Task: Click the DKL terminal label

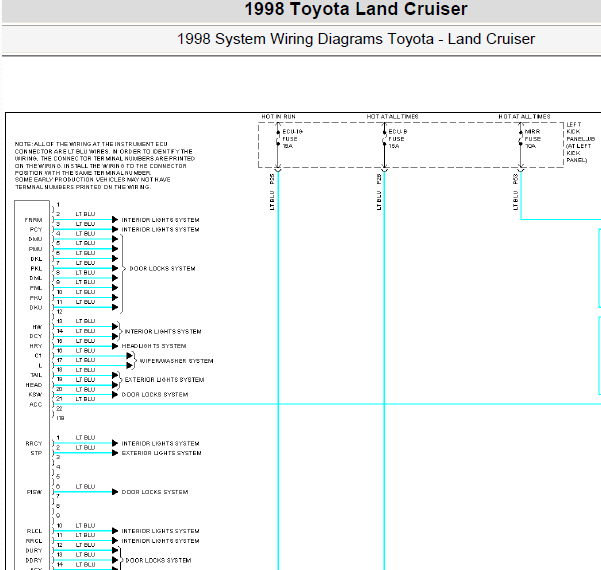Action: (36, 259)
